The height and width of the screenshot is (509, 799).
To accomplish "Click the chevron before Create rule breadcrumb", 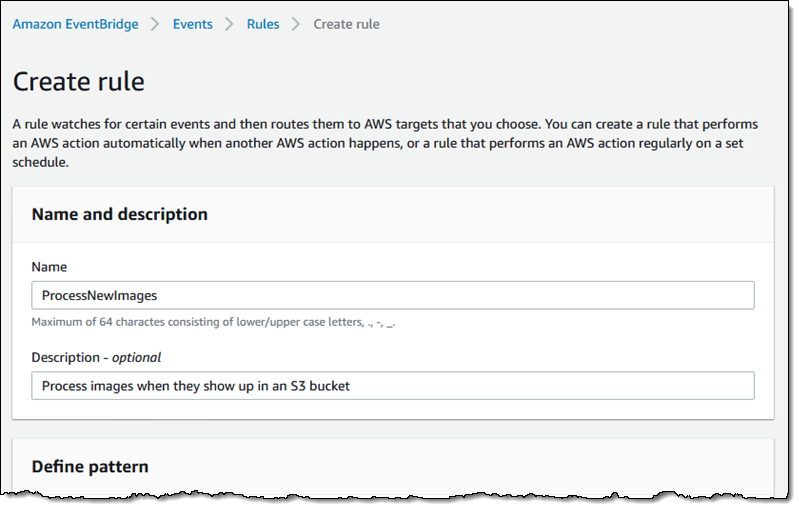I will [296, 24].
